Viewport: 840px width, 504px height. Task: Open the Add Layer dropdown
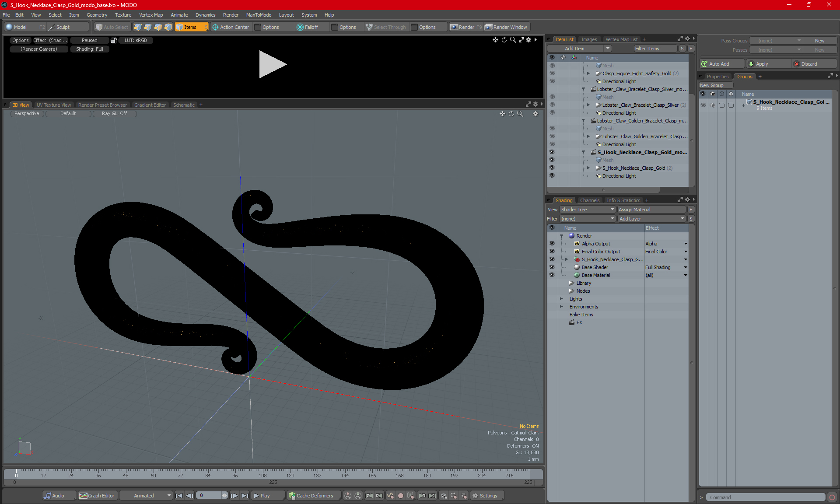[651, 219]
